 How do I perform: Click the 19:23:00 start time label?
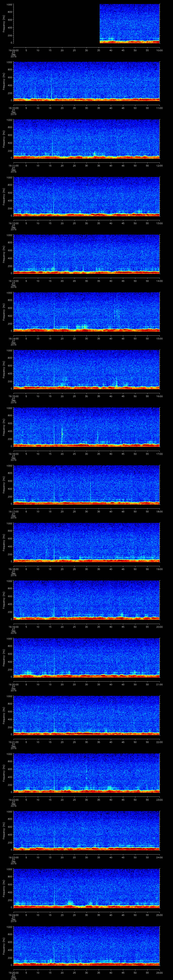point(14,857)
